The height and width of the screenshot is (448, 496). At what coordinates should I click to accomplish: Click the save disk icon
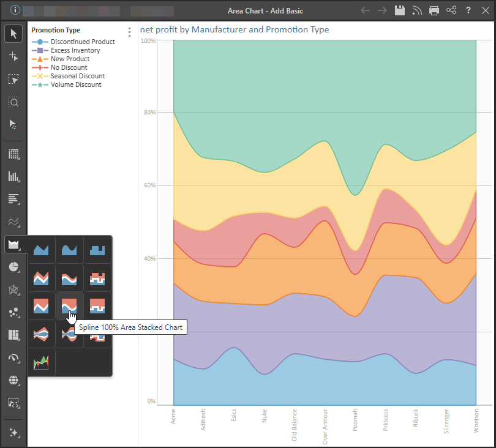[400, 10]
